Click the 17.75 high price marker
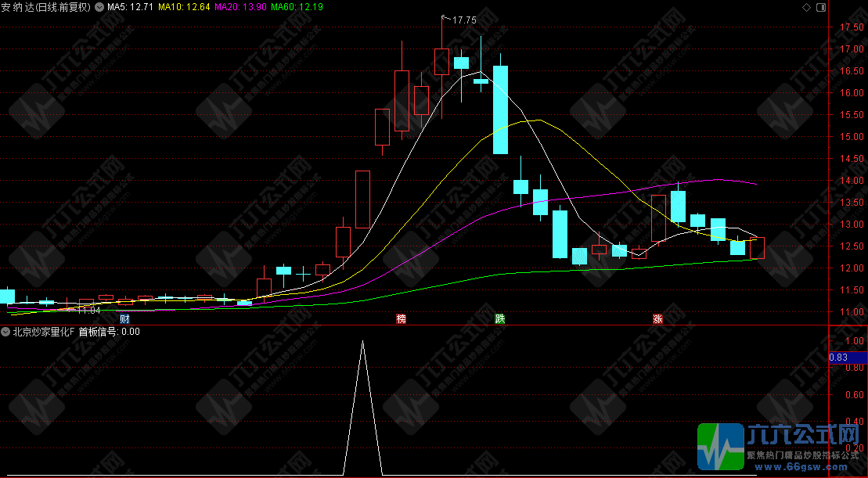 [464, 20]
